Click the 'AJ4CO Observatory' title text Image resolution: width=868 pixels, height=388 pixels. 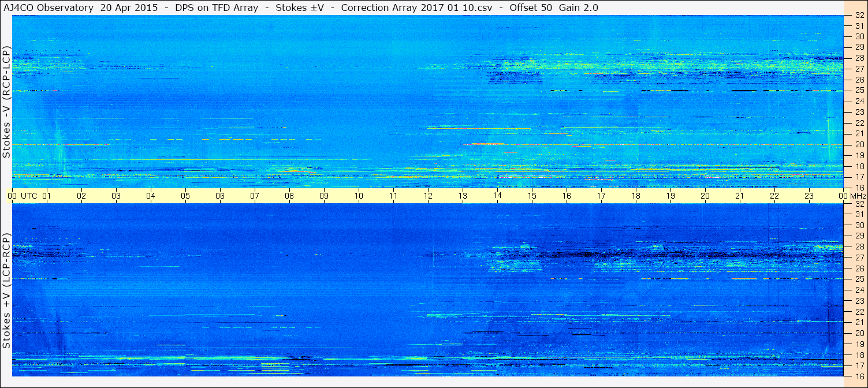[x=47, y=8]
